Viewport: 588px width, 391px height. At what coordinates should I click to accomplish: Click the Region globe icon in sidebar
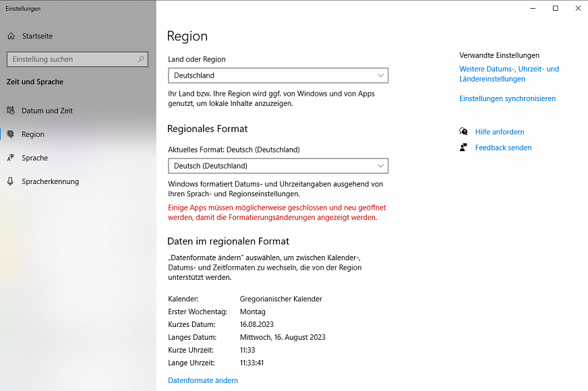pos(11,134)
